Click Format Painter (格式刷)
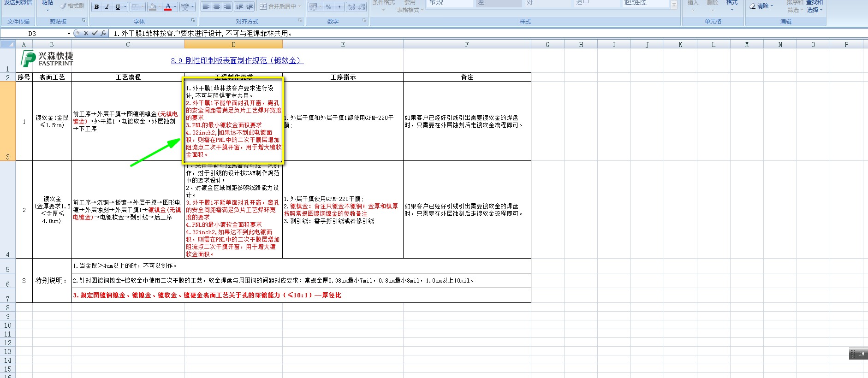The height and width of the screenshot is (378, 868). point(72,6)
